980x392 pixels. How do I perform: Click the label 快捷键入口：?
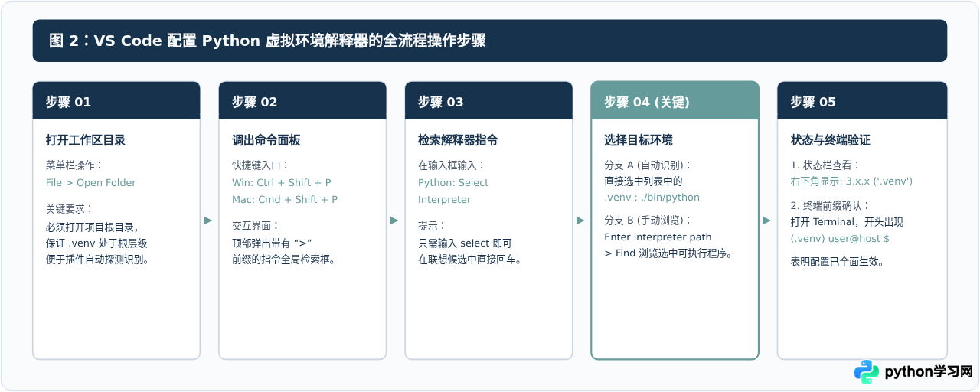point(260,165)
